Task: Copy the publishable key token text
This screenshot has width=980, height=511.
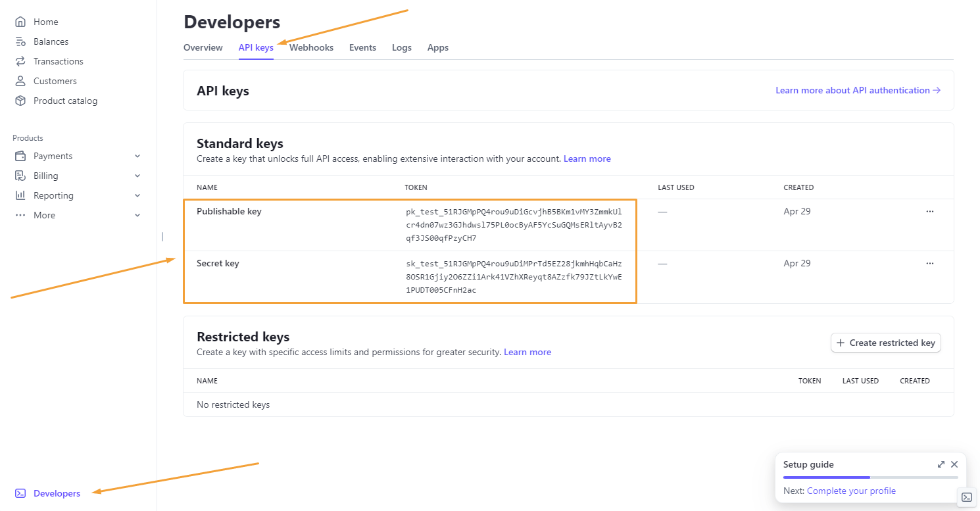Action: point(514,225)
